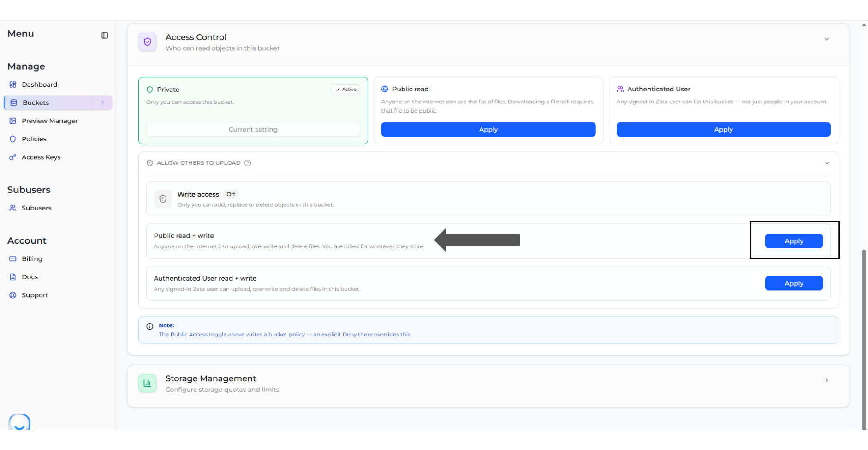Collapse Allow Others To Upload chevron
The height and width of the screenshot is (450, 868).
tap(827, 163)
